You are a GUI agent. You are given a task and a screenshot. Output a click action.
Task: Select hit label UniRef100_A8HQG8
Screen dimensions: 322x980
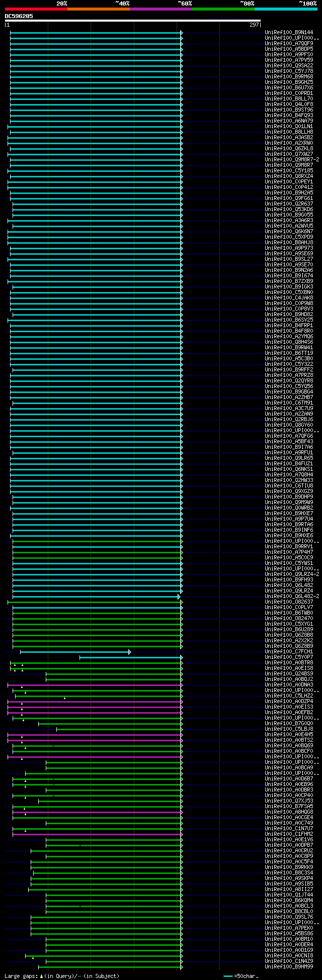(289, 812)
